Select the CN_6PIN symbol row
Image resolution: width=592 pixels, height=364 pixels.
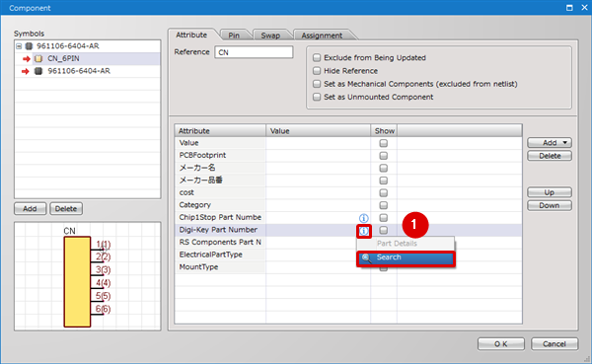[88, 58]
